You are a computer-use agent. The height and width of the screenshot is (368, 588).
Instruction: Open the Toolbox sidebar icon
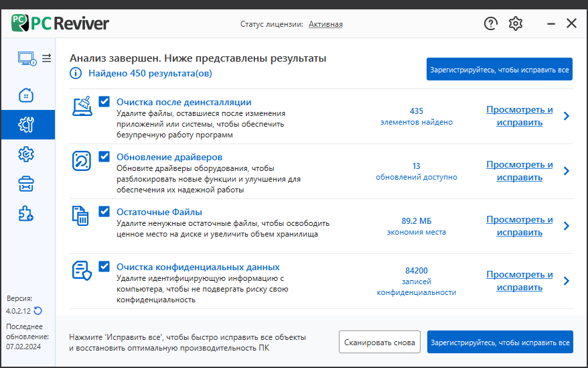(26, 184)
